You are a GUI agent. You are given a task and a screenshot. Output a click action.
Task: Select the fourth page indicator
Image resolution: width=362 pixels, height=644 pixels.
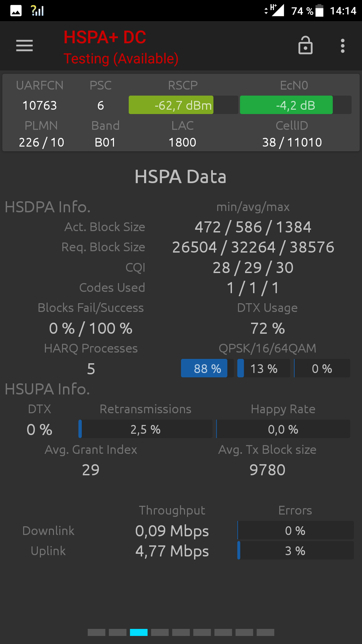(160, 632)
